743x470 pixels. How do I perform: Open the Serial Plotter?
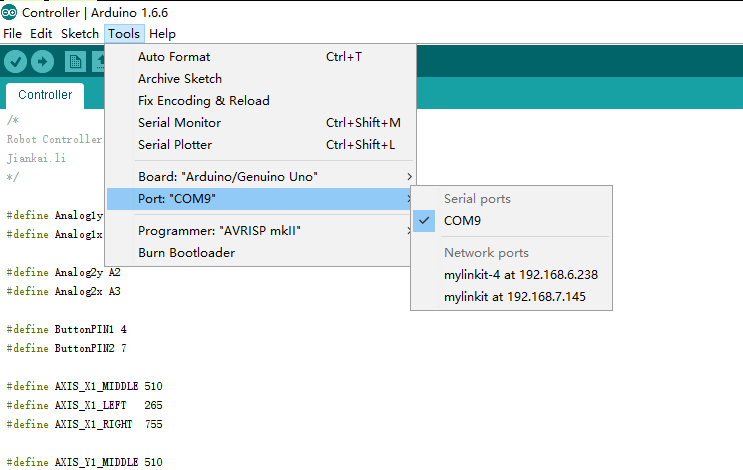(x=260, y=145)
